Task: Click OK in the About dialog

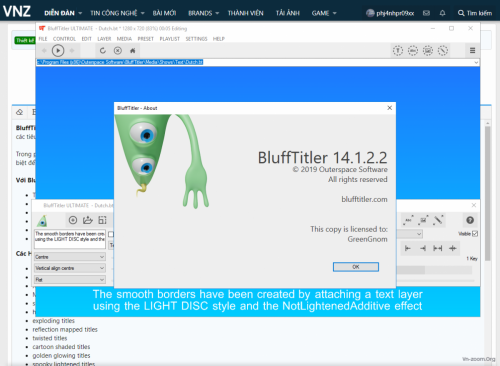Action: [x=356, y=267]
